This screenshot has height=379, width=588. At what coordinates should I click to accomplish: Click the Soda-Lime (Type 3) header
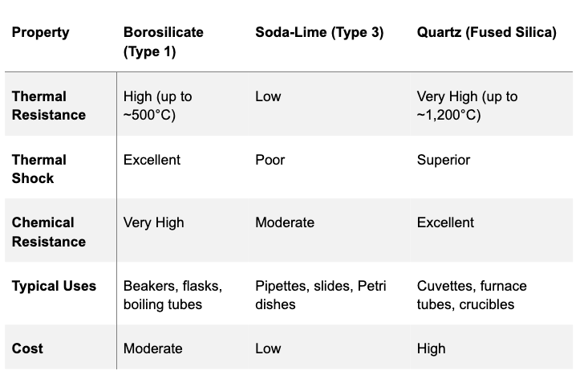[x=319, y=33]
